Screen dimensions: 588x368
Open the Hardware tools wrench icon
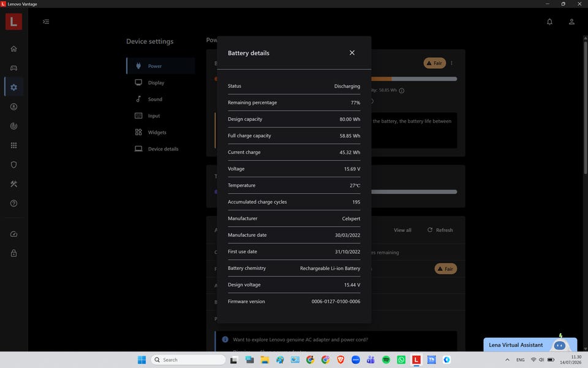(14, 184)
